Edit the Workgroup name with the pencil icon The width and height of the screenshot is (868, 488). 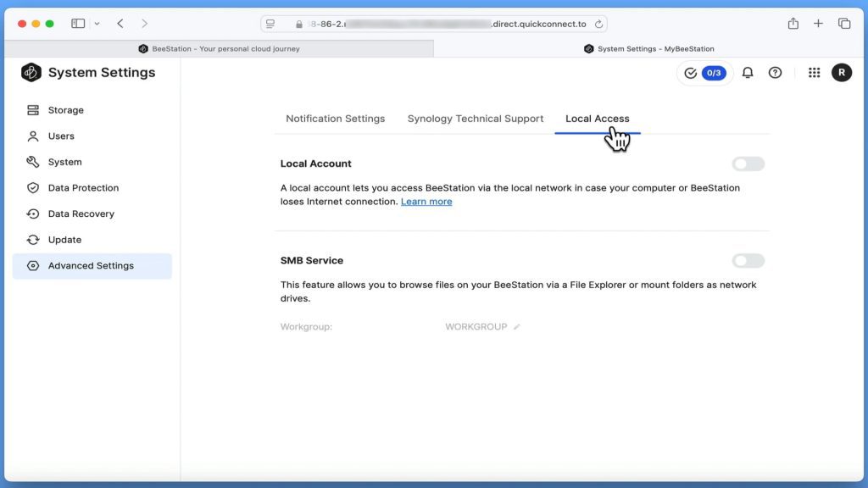[x=516, y=327]
